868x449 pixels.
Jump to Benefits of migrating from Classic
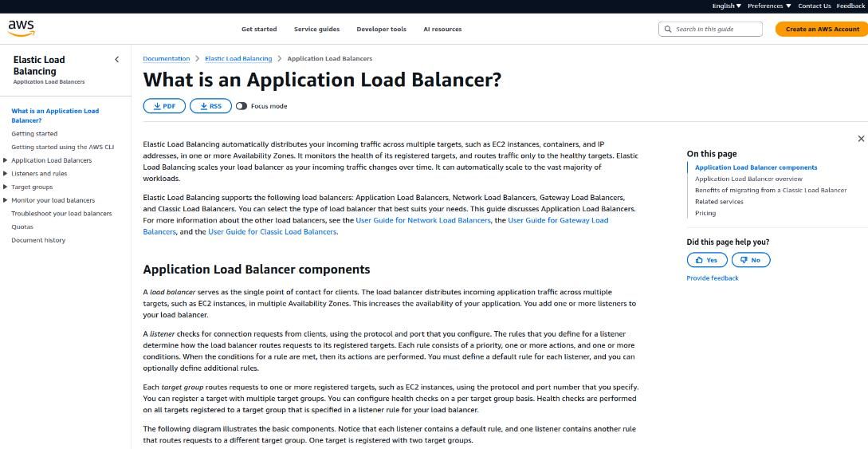pyautogui.click(x=771, y=191)
